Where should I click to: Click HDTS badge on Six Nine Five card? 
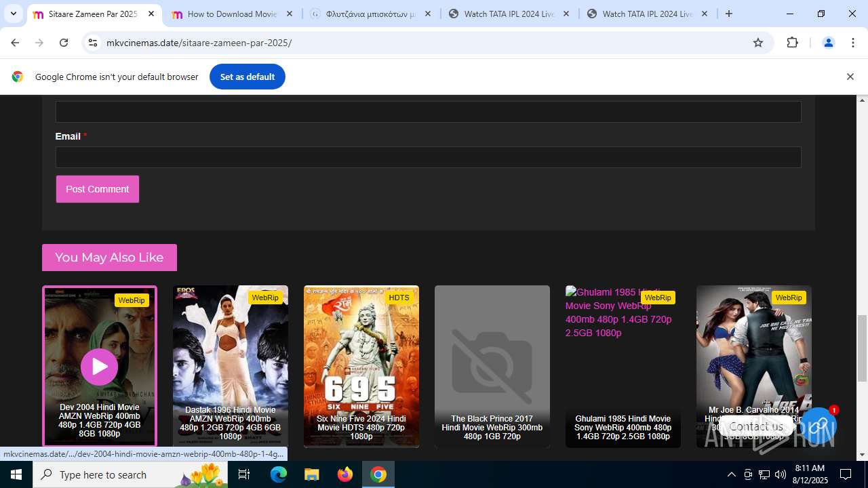click(399, 298)
